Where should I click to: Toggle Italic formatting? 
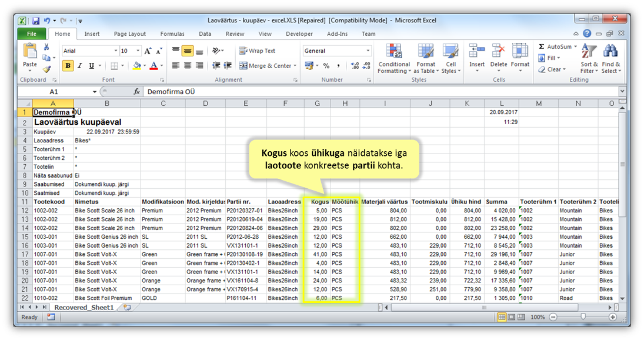(x=79, y=66)
